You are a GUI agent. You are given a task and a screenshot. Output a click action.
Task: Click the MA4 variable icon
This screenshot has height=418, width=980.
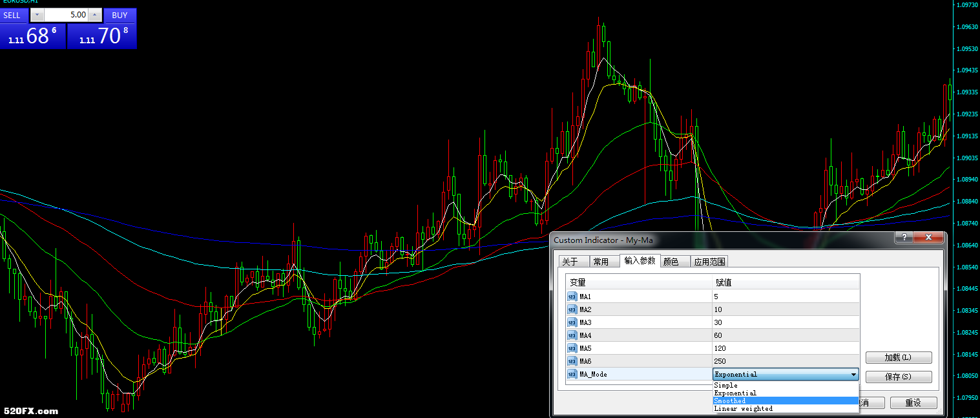pyautogui.click(x=572, y=335)
